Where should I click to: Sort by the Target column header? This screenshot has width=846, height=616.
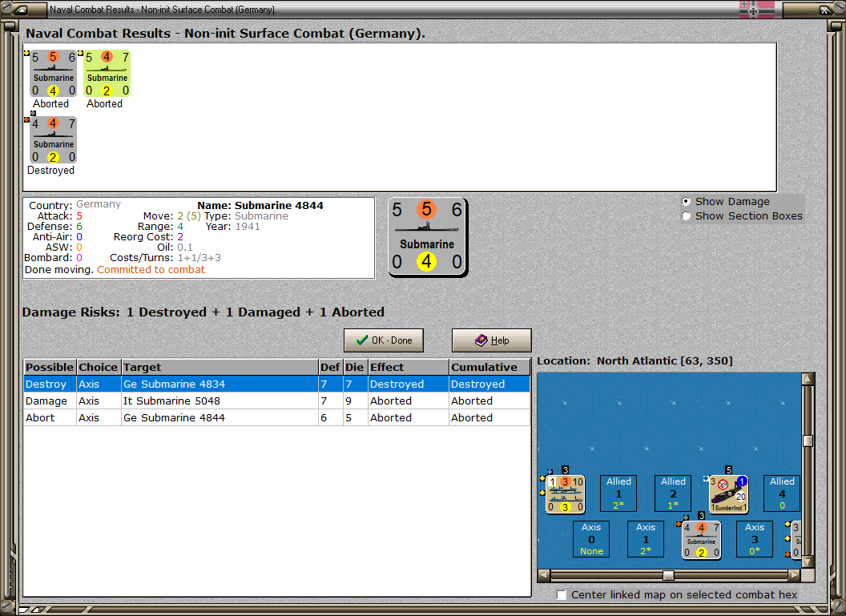(220, 368)
